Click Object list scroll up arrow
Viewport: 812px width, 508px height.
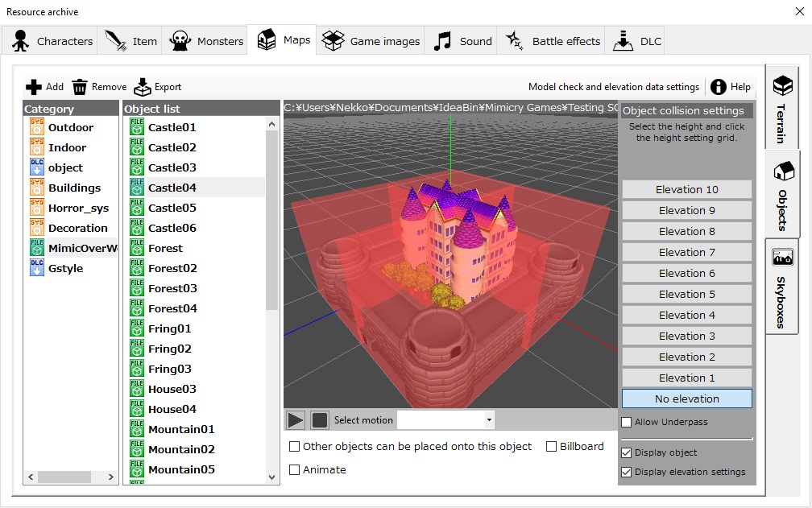click(272, 124)
